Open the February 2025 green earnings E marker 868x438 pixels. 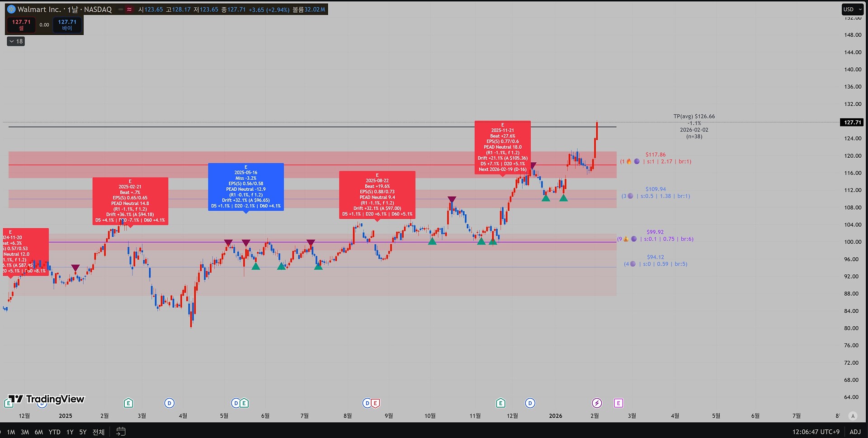(128, 403)
